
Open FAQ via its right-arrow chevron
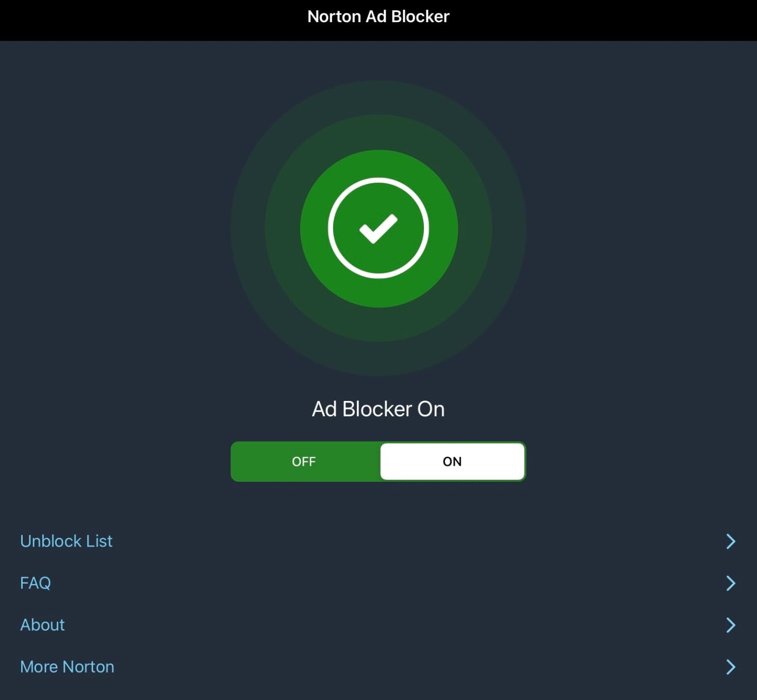[731, 583]
